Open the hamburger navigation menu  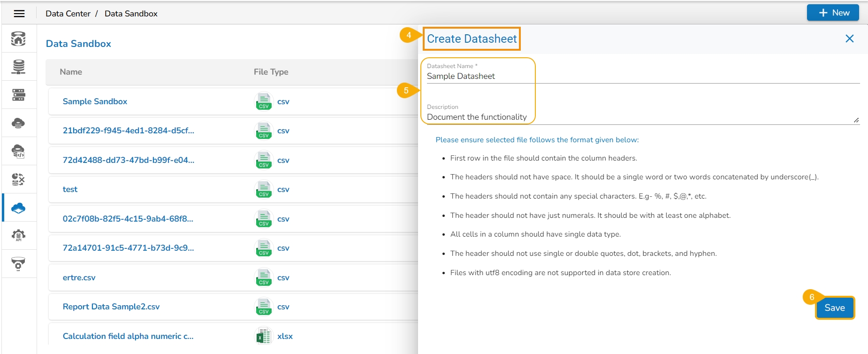[x=19, y=14]
